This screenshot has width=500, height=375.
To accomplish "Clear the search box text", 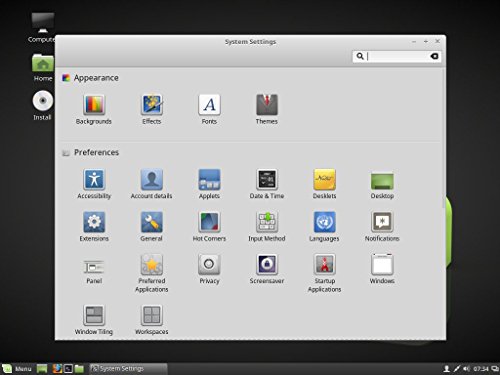I will (x=434, y=56).
